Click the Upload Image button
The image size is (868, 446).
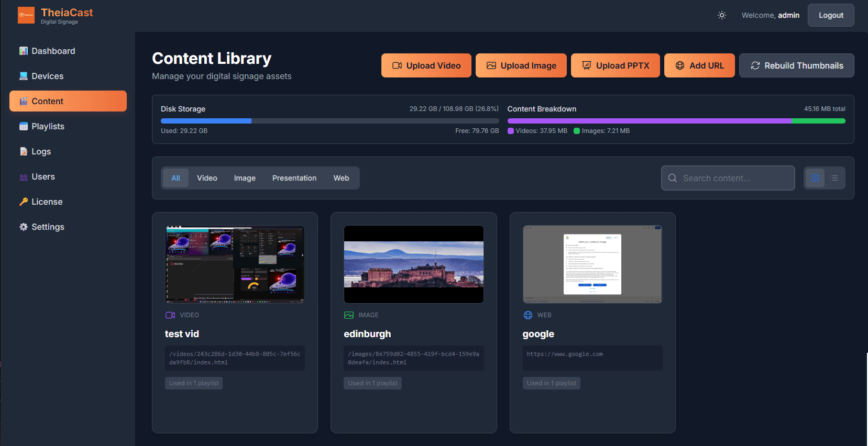tap(521, 65)
